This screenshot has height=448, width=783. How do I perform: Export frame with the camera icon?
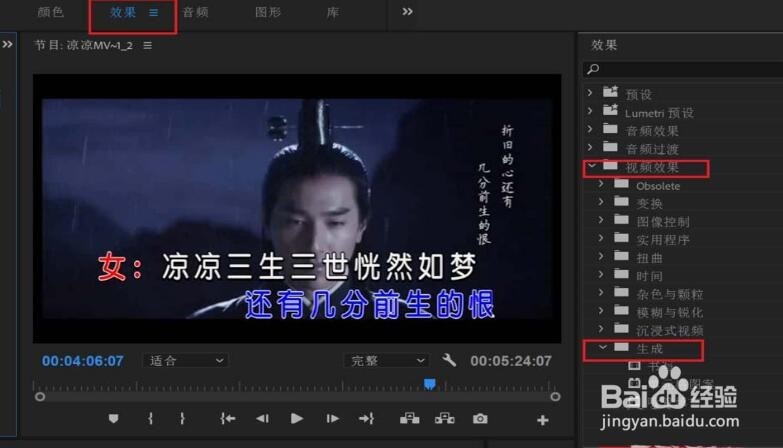point(480,419)
